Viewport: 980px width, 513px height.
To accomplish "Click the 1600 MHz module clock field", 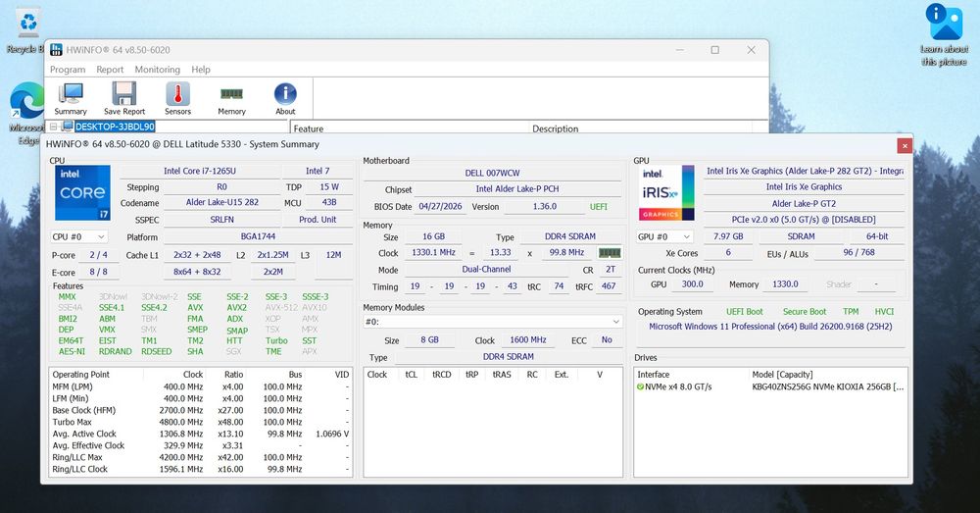I will 528,339.
